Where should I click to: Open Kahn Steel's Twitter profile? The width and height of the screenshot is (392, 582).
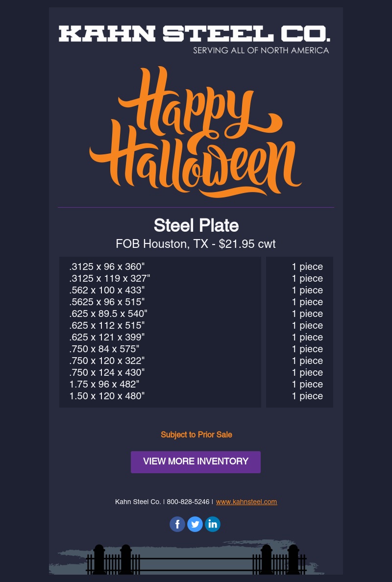point(195,524)
